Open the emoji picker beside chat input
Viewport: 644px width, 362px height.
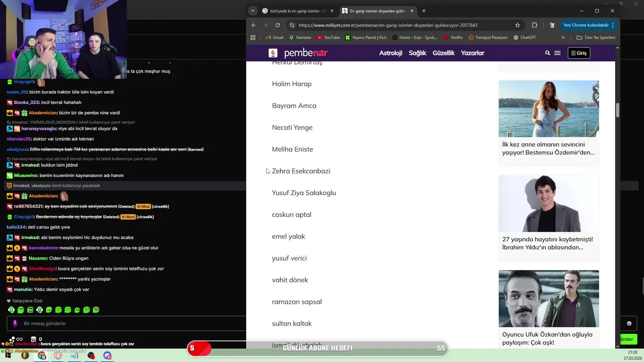click(629, 323)
